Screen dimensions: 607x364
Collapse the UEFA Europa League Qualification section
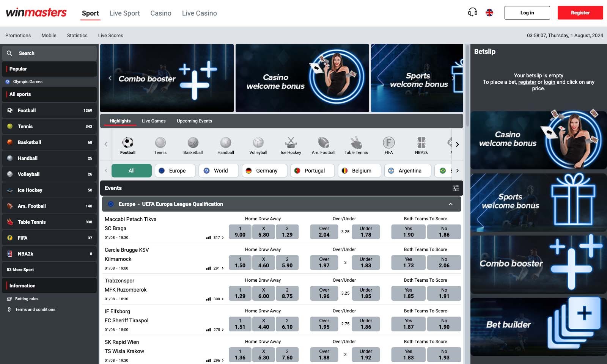[x=451, y=204]
